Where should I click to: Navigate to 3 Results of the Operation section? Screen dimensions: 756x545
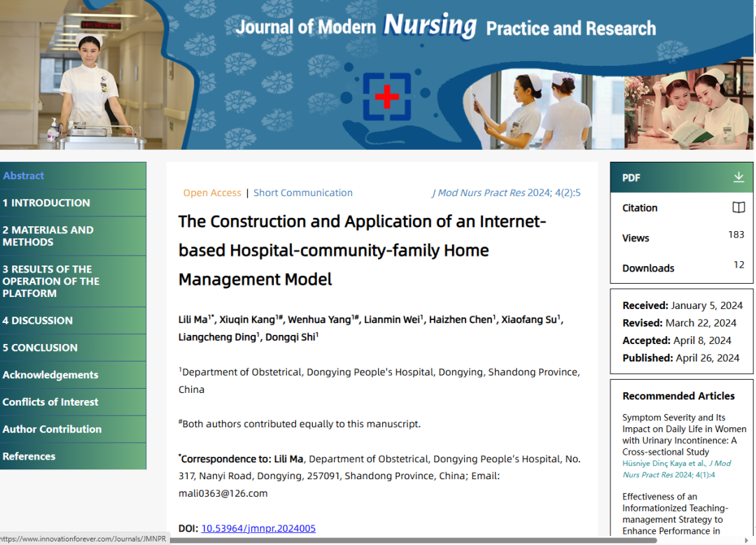[73, 281]
